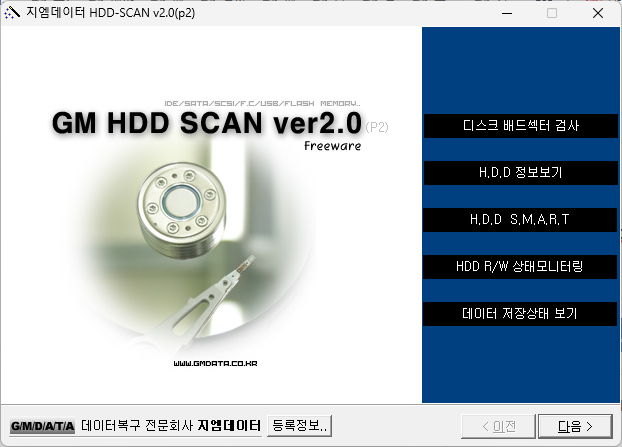Close the HDD-SCAN window
Viewport: 622px width, 447px height.
pos(598,13)
